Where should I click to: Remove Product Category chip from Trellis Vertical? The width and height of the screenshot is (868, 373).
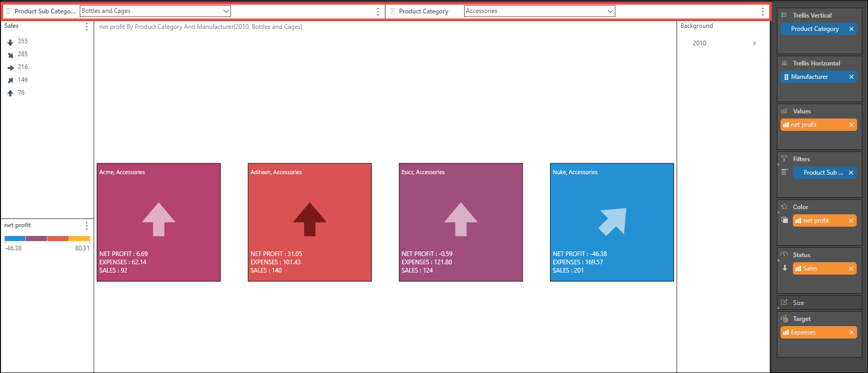pyautogui.click(x=851, y=29)
